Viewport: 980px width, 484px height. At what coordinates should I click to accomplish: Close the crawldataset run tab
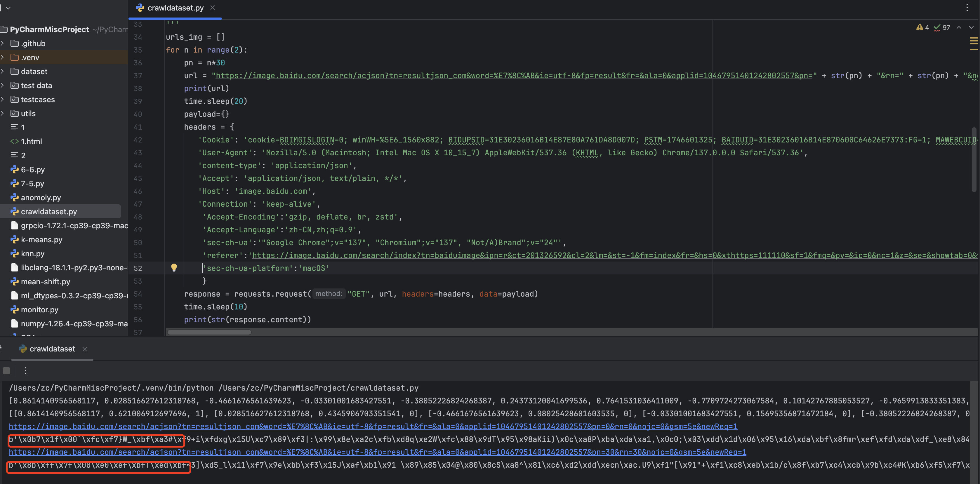(x=85, y=349)
